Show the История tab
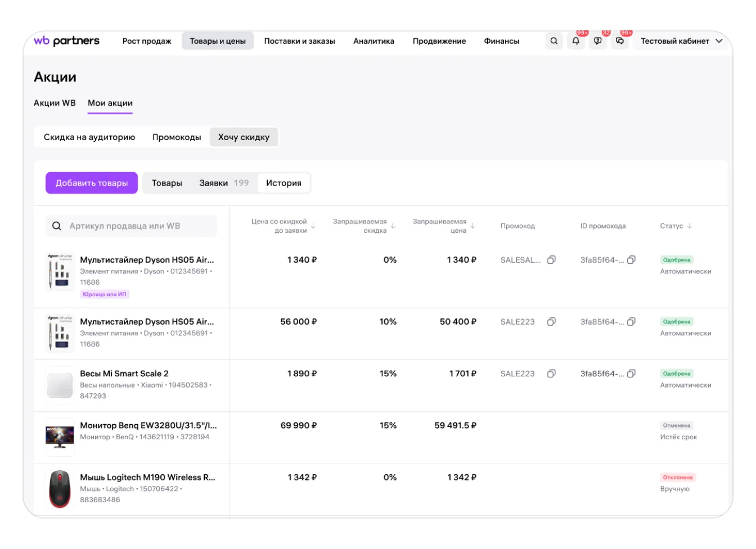This screenshot has width=756, height=549. click(x=283, y=183)
